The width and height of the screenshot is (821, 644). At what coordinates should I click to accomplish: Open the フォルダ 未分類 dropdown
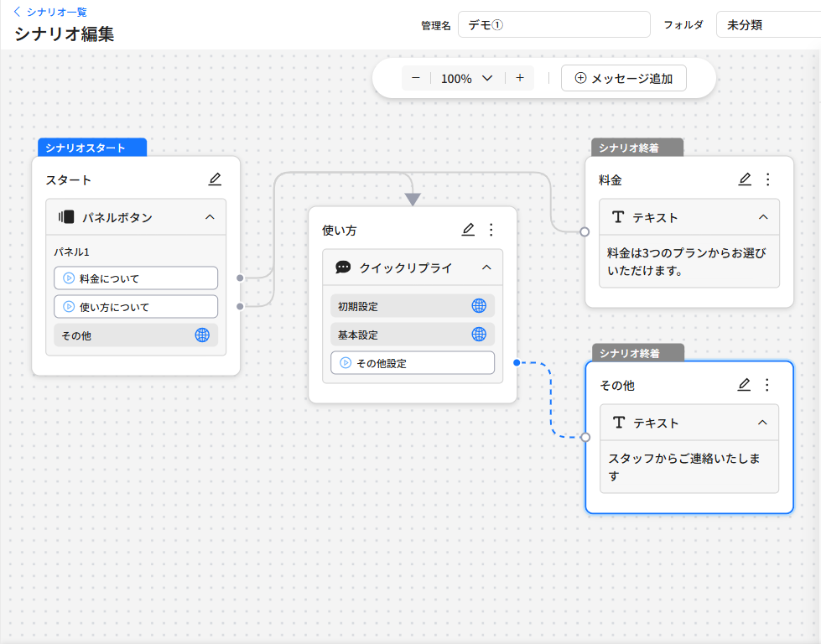pyautogui.click(x=766, y=25)
